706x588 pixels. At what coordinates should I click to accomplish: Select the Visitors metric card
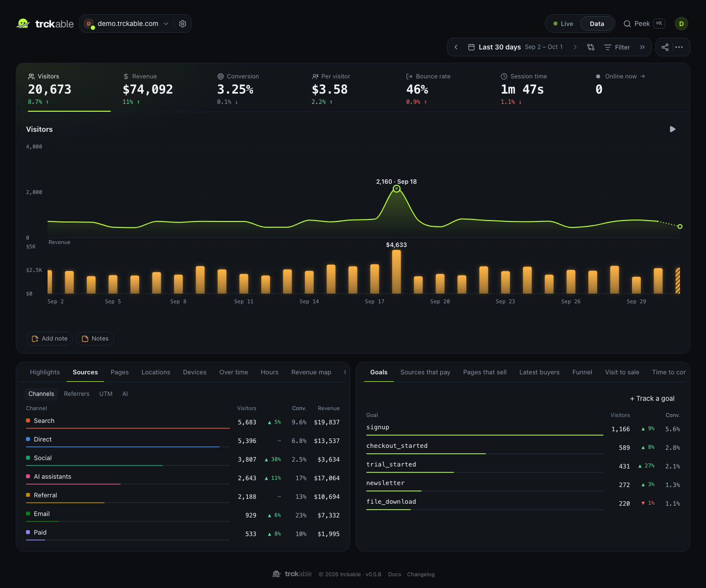click(x=69, y=89)
